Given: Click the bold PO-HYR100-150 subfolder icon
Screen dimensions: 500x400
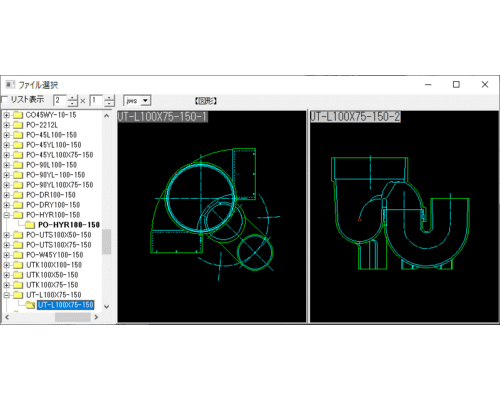Looking at the screenshot, I should (x=30, y=225).
